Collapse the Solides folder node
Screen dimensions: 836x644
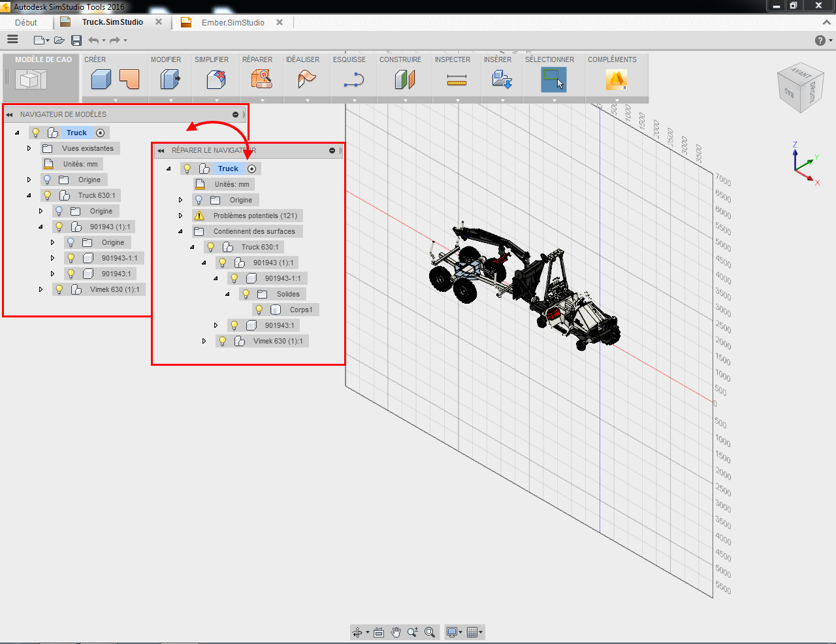(x=227, y=294)
